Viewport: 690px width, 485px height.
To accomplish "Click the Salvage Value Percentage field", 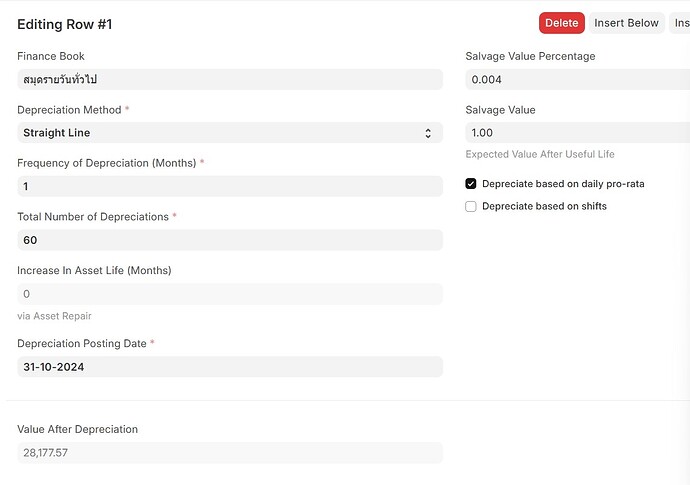I will pyautogui.click(x=577, y=79).
